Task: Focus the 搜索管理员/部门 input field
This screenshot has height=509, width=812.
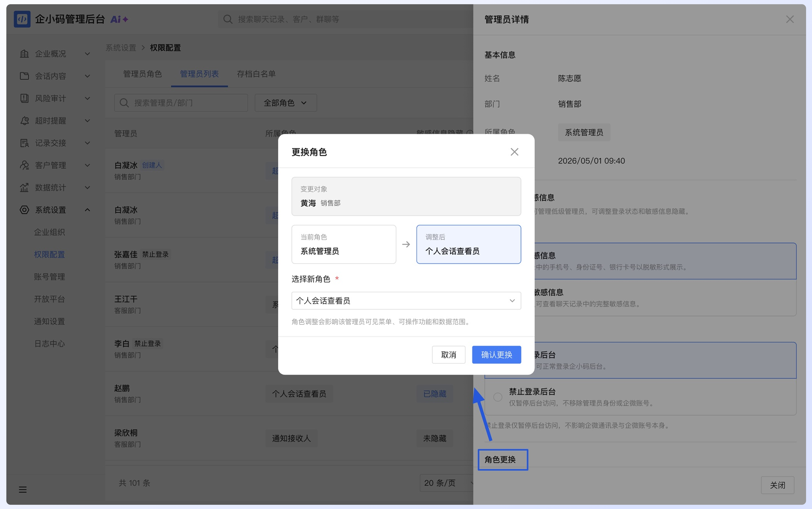Action: click(x=181, y=103)
